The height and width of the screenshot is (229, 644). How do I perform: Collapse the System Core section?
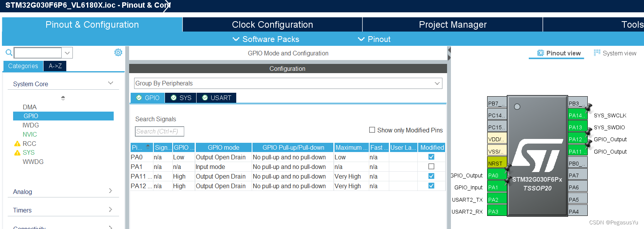click(111, 83)
